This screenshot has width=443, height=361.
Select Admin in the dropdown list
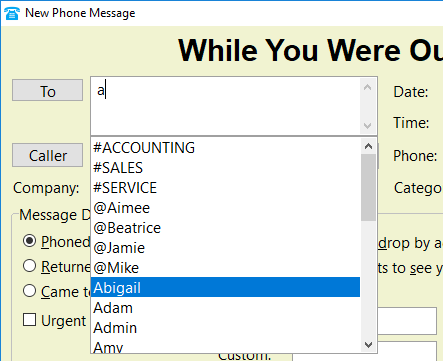pyautogui.click(x=226, y=327)
